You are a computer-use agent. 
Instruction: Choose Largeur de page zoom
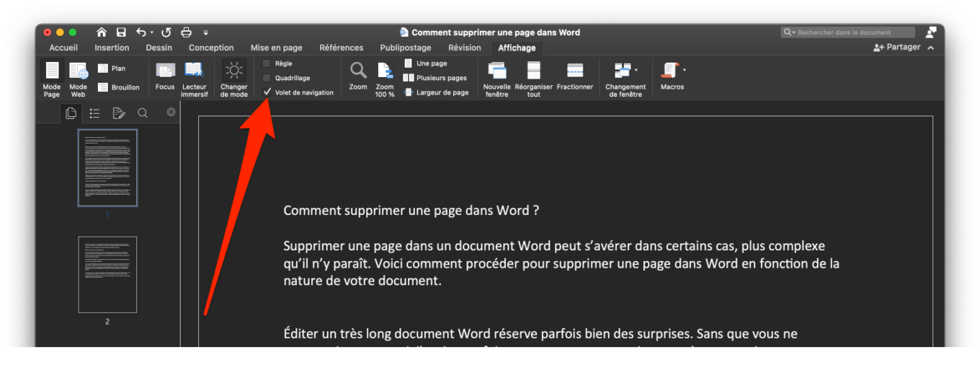[x=436, y=92]
